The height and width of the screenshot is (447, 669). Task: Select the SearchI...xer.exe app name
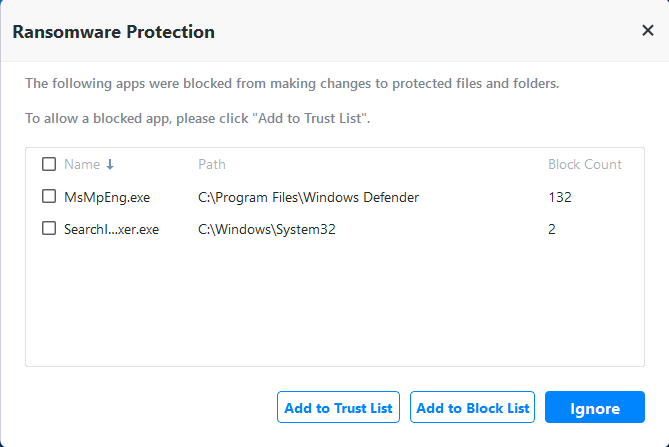pyautogui.click(x=111, y=230)
